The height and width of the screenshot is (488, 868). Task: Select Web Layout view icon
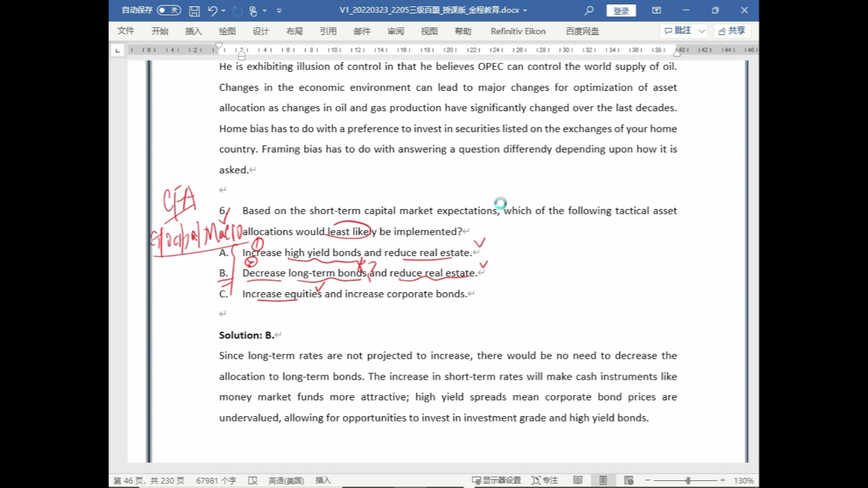(x=628, y=480)
